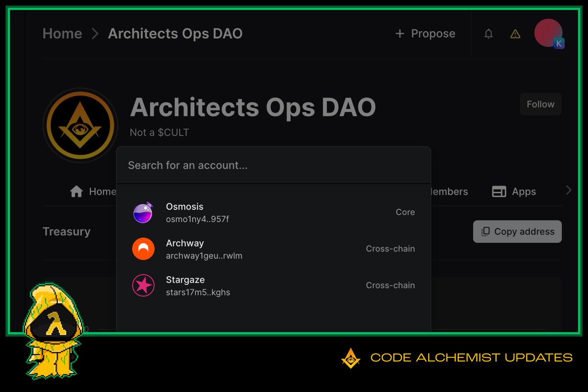This screenshot has height=392, width=588.
Task: Open the profile avatar menu
Action: 548,33
